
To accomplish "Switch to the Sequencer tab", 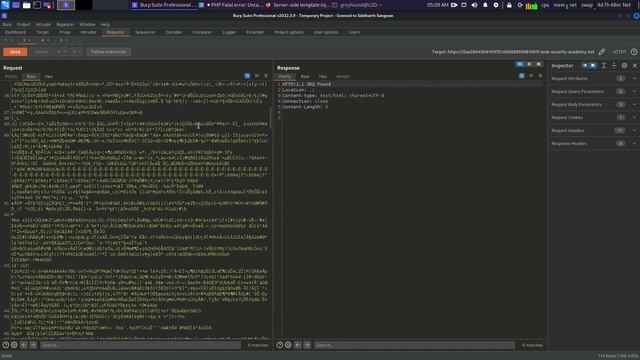I will tap(145, 32).
